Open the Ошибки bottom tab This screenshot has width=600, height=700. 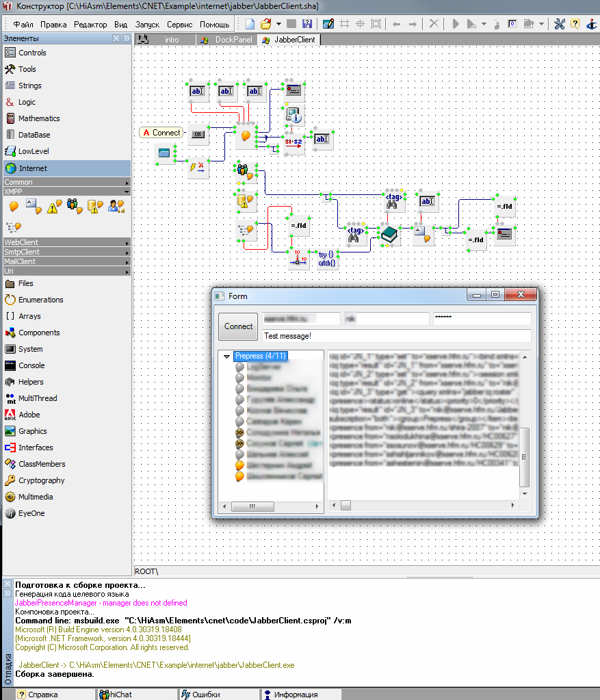(205, 695)
